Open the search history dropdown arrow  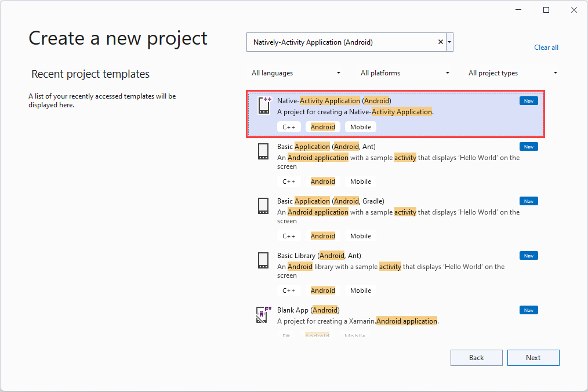(449, 42)
